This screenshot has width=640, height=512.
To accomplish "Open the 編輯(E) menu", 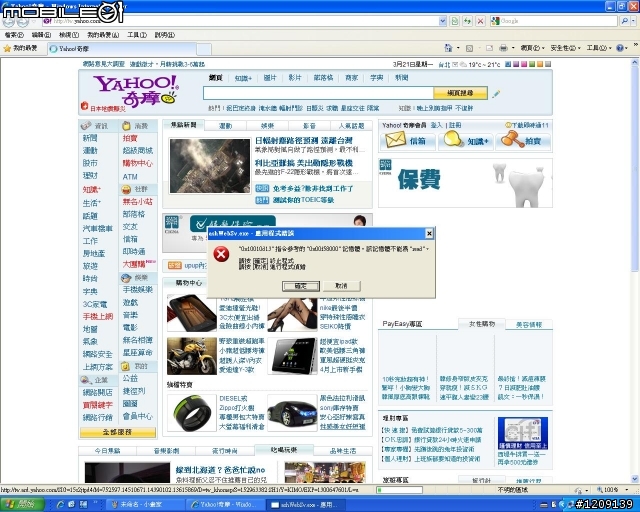I will click(x=41, y=35).
